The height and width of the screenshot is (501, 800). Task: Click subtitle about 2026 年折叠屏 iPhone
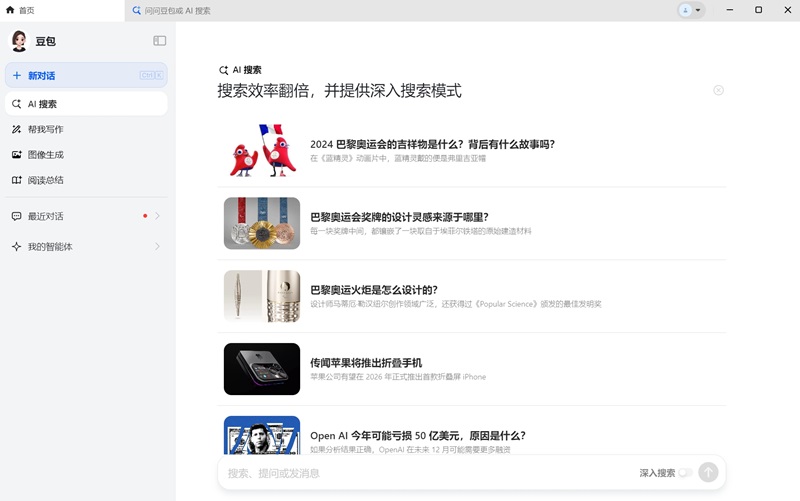tap(398, 377)
